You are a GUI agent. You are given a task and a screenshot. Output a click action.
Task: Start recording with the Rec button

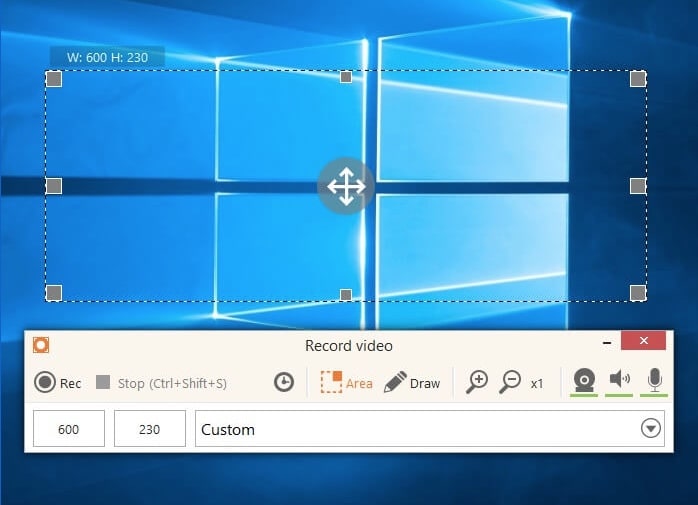coord(57,383)
